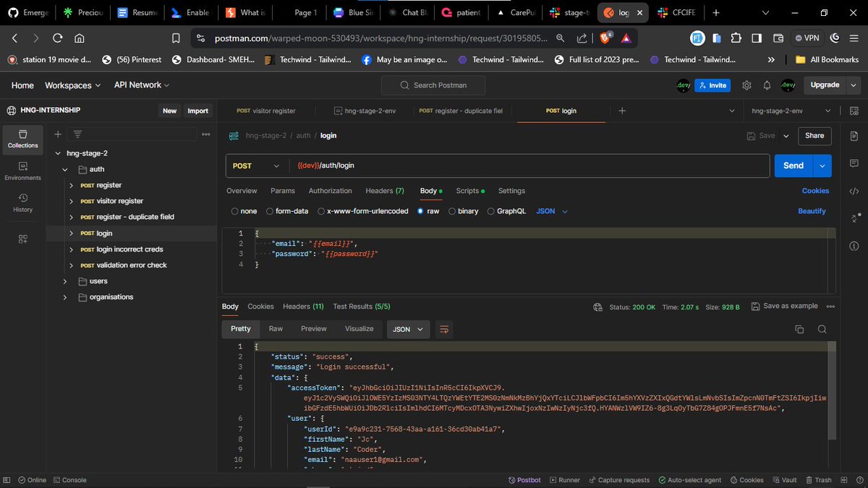Screen dimensions: 868x488
Task: Open a new request tab with plus
Action: (x=622, y=111)
